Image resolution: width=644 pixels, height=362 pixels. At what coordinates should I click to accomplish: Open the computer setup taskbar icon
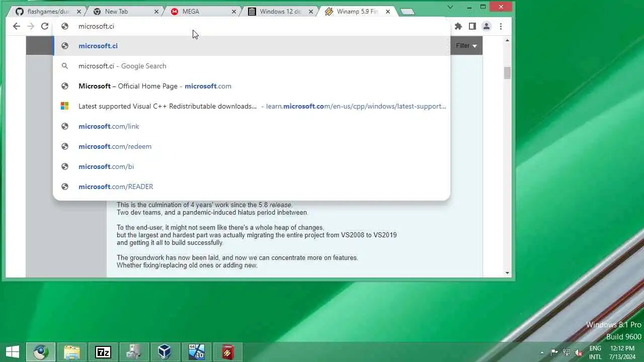(134, 352)
